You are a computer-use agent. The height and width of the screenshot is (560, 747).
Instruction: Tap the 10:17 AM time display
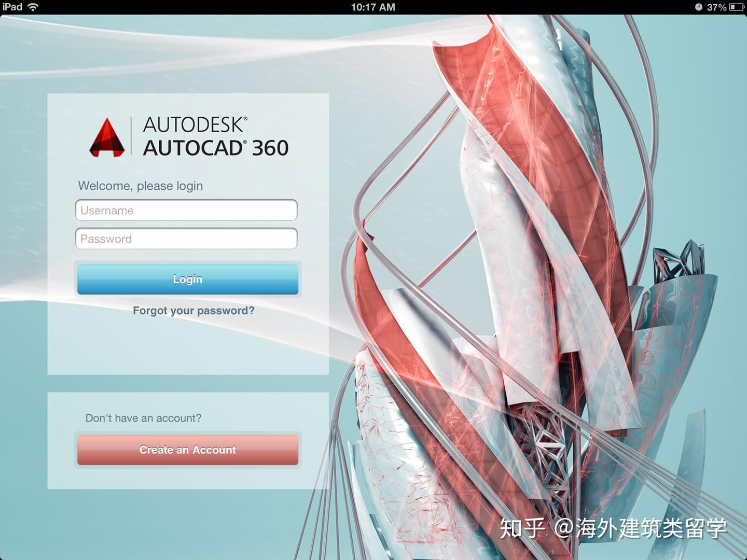click(373, 7)
